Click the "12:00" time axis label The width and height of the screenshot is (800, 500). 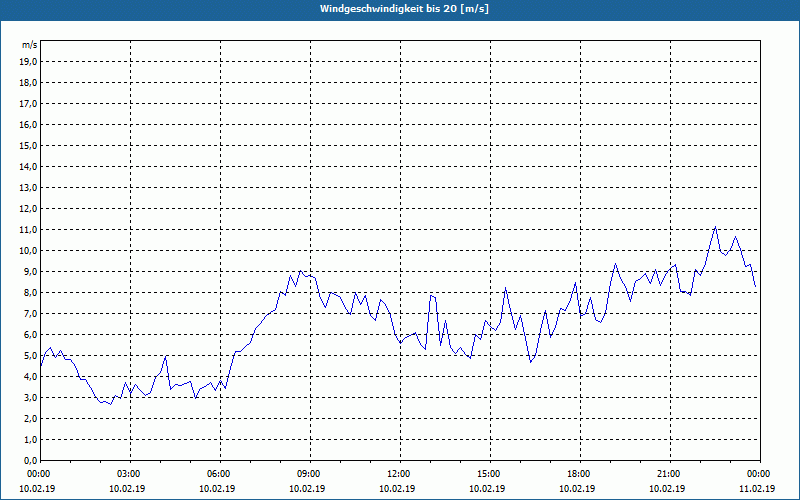click(400, 473)
